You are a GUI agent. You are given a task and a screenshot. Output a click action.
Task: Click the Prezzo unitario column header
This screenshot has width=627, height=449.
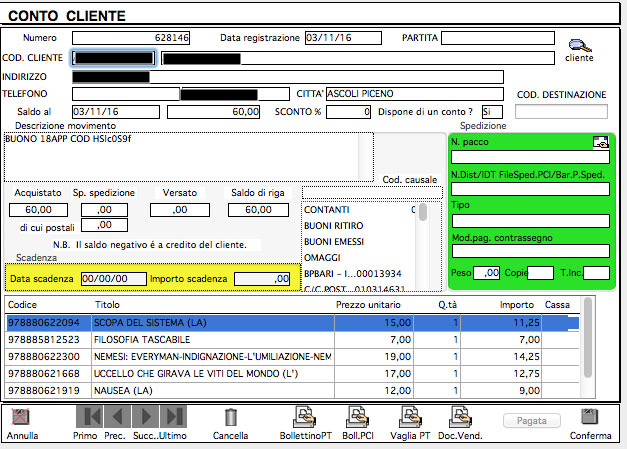(x=368, y=305)
